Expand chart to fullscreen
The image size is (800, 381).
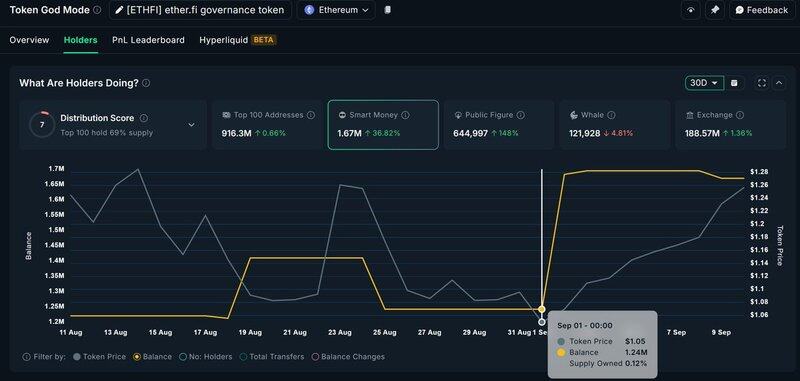[762, 83]
